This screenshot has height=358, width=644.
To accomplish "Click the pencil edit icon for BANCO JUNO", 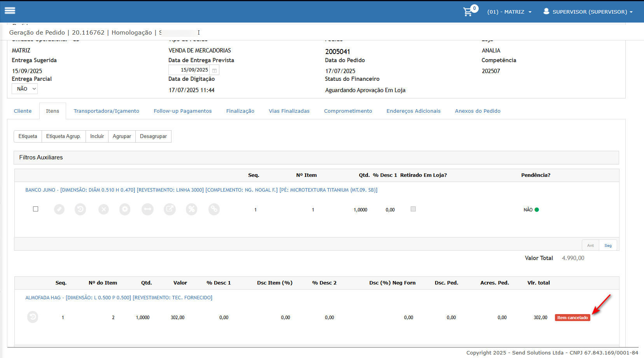I will [59, 210].
